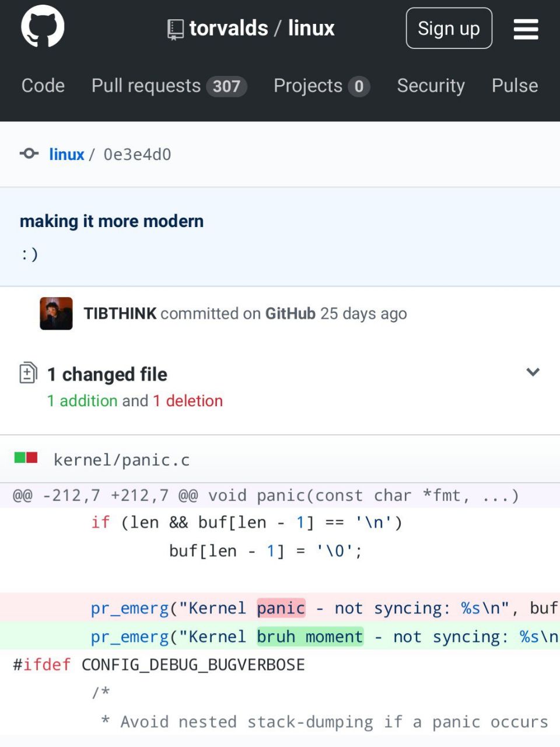Click the #ifdef CONFIG_DEBUG_BUGVERBOSE line
This screenshot has height=747, width=560.
click(280, 664)
